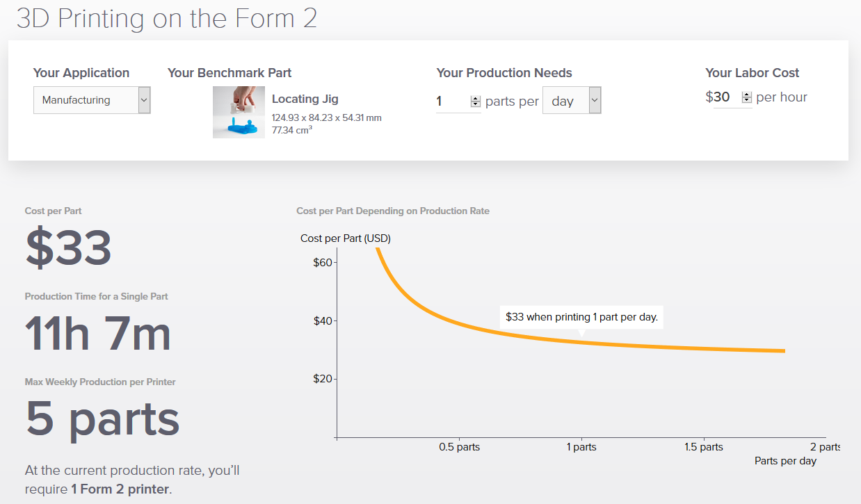Click the 'Locating Jig' part name
The image size is (861, 504).
(x=305, y=99)
